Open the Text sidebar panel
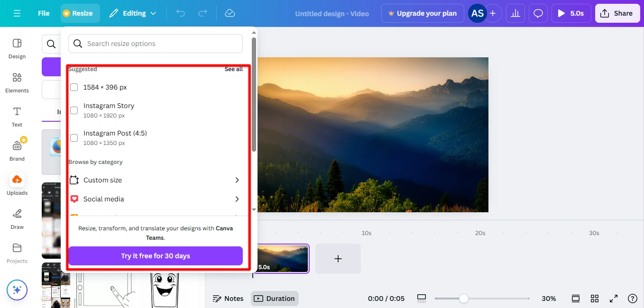This screenshot has height=308, width=644. 17,117
